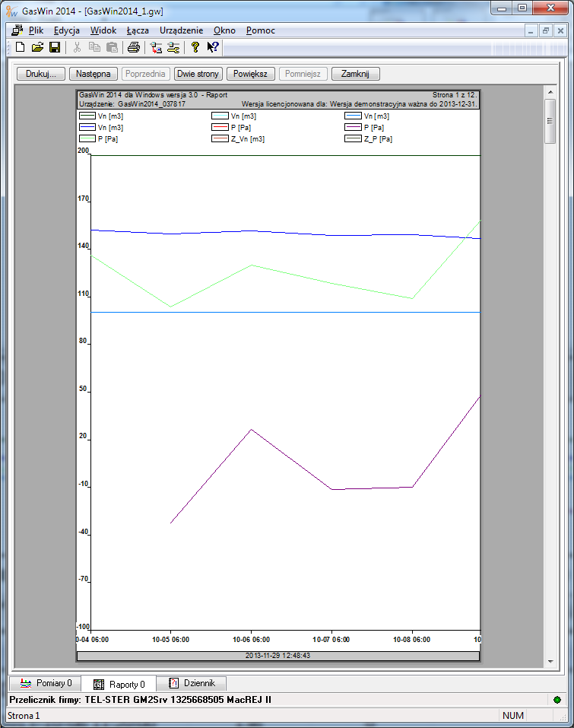Click the Drukuj... button
574x728 pixels.
tap(41, 74)
